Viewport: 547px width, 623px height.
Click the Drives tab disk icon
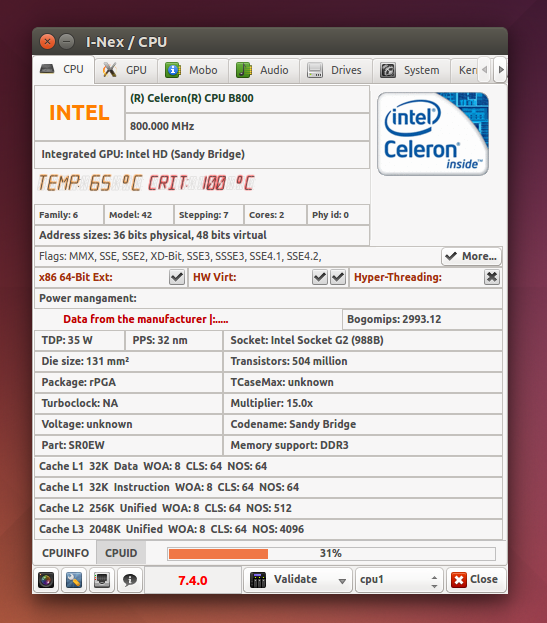click(x=315, y=70)
